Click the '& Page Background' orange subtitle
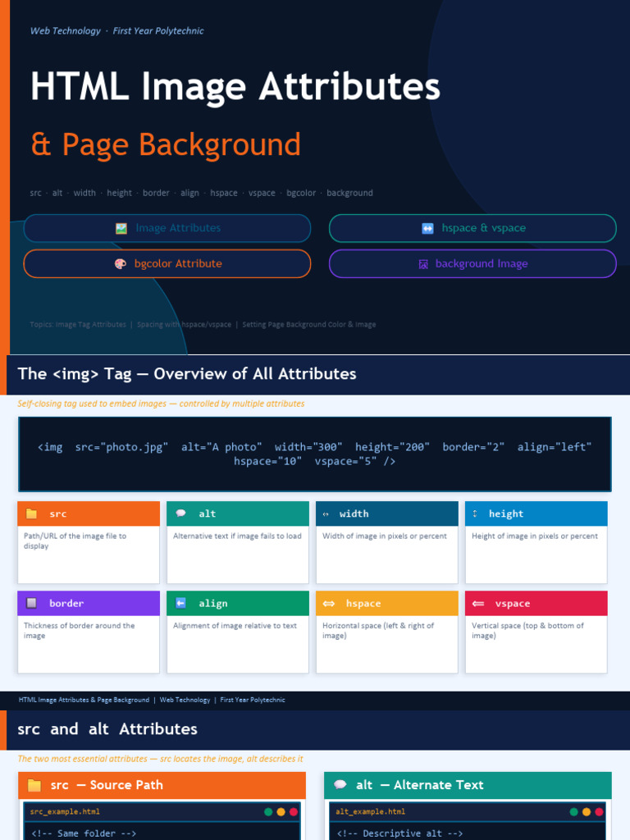The width and height of the screenshot is (630, 840). pyautogui.click(x=166, y=144)
